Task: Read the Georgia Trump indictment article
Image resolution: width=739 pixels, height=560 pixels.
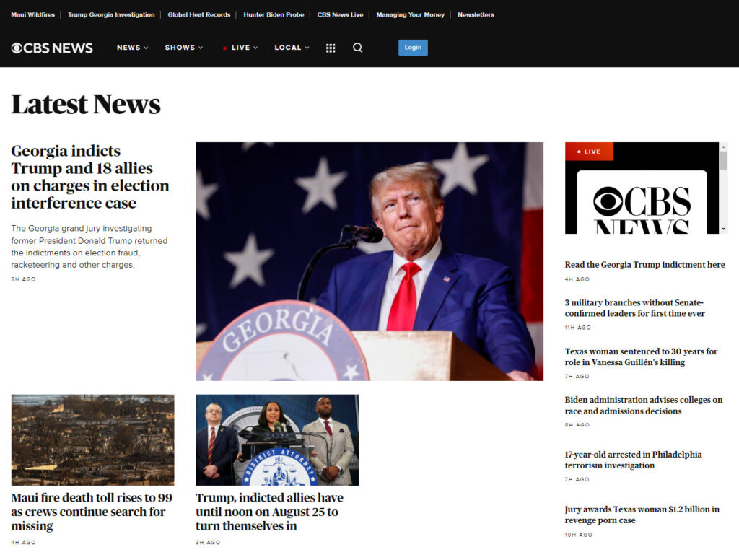Action: (x=644, y=265)
